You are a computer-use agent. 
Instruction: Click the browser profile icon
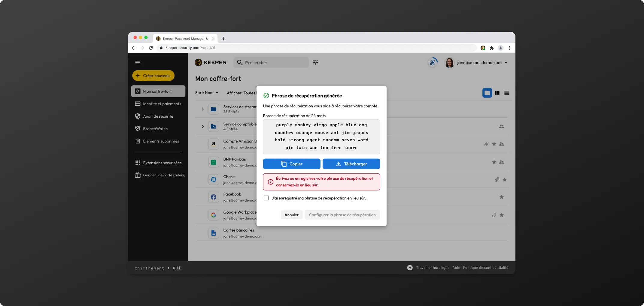click(500, 48)
